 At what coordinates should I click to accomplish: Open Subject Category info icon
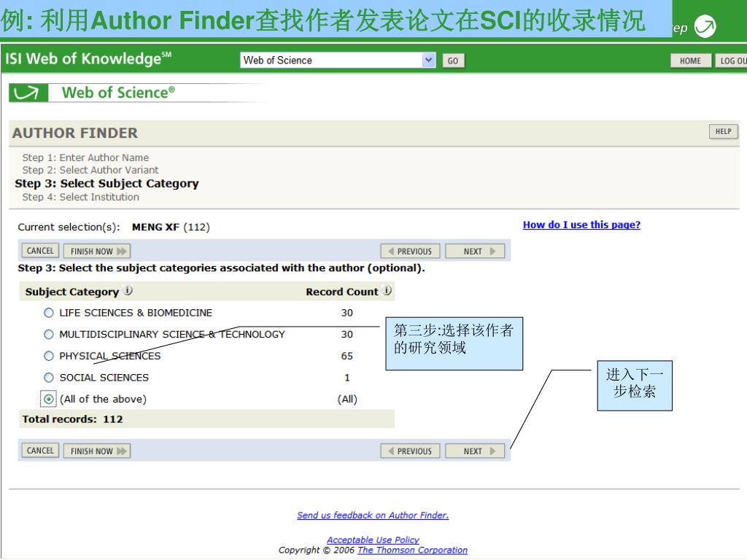click(x=128, y=290)
